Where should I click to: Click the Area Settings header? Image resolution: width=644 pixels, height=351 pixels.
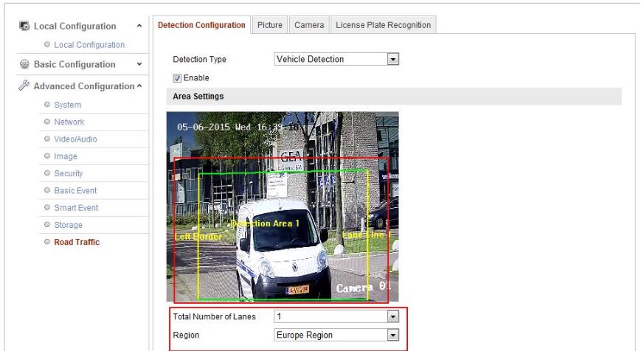(394, 97)
